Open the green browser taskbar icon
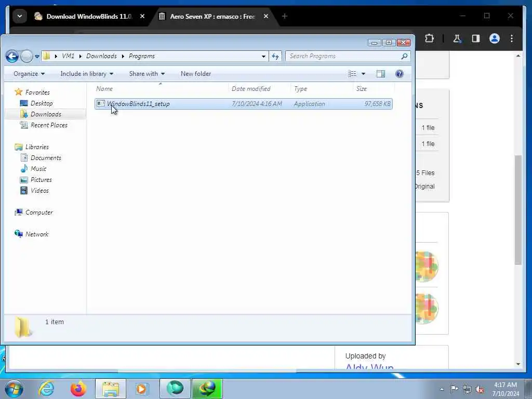The image size is (532, 399). click(175, 389)
